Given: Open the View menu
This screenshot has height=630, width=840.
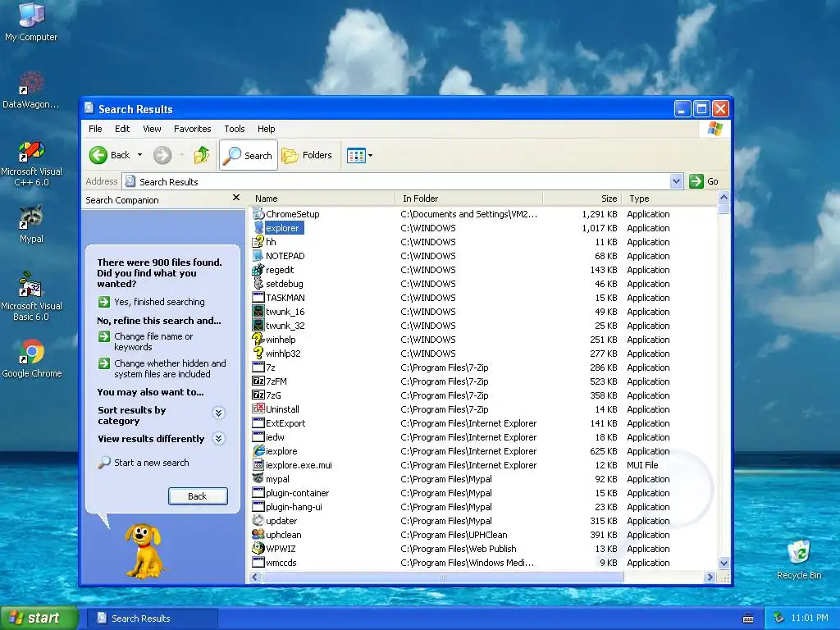Looking at the screenshot, I should tap(152, 129).
